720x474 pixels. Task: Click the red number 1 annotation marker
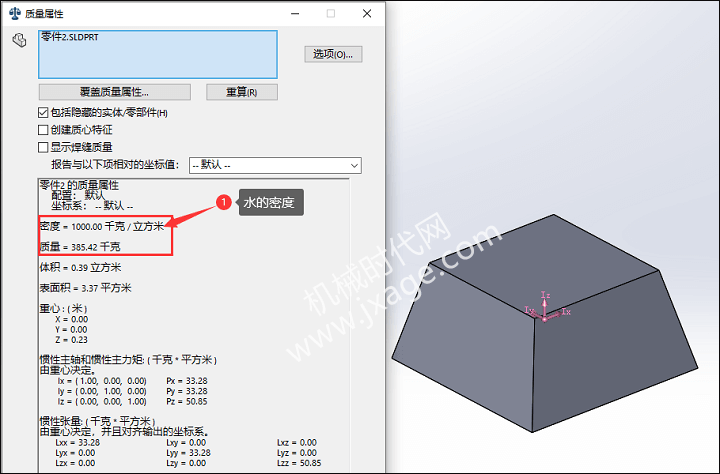(x=224, y=202)
